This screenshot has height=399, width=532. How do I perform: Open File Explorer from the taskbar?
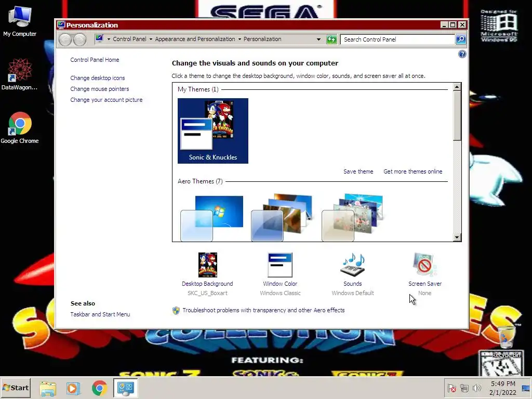click(48, 388)
